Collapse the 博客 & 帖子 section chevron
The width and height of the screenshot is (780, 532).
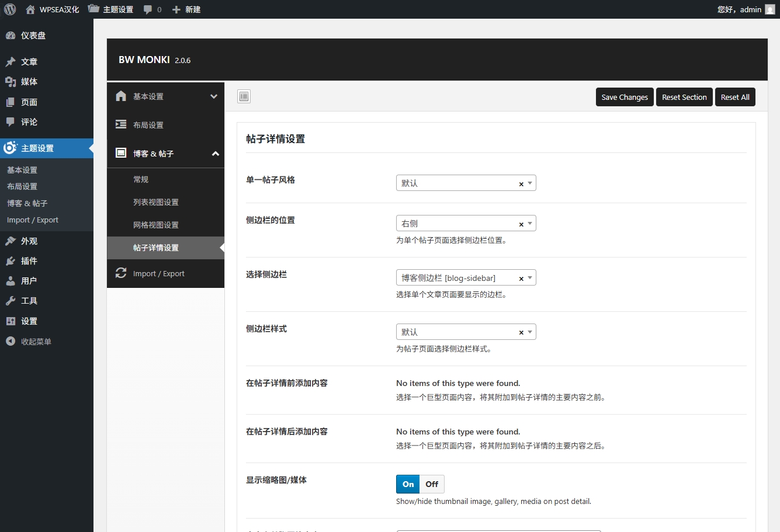(x=215, y=154)
